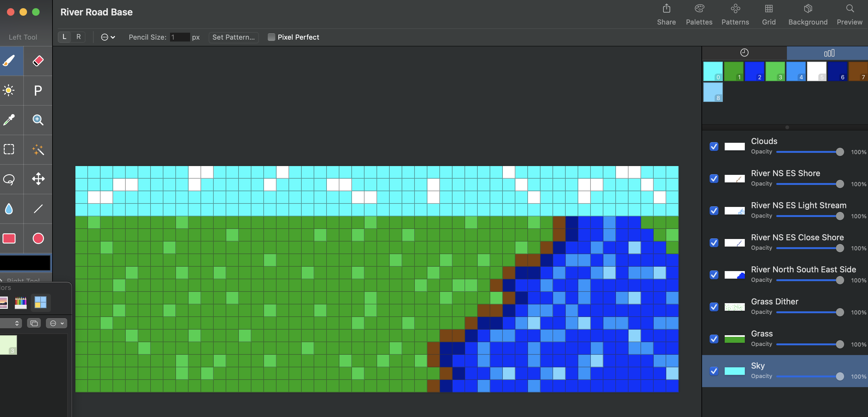The height and width of the screenshot is (417, 868).
Task: Select the Zoom magnifier tool
Action: pos(38,120)
